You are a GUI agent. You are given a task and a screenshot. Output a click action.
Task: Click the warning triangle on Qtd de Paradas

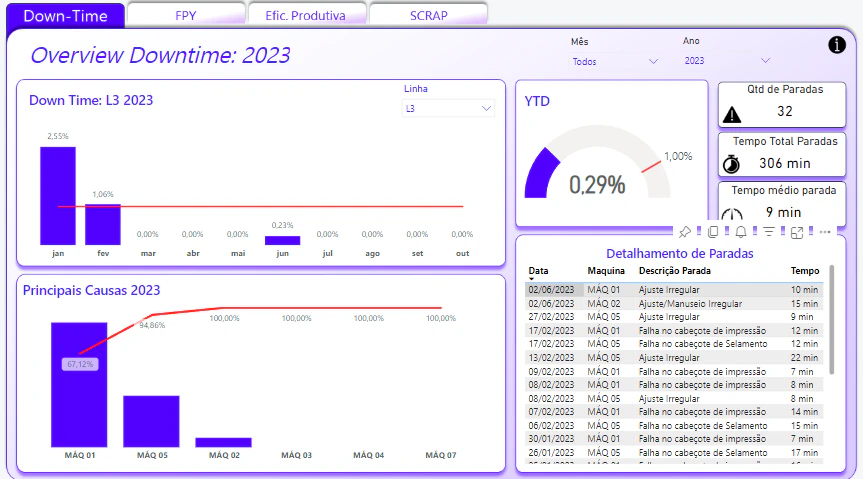(732, 115)
